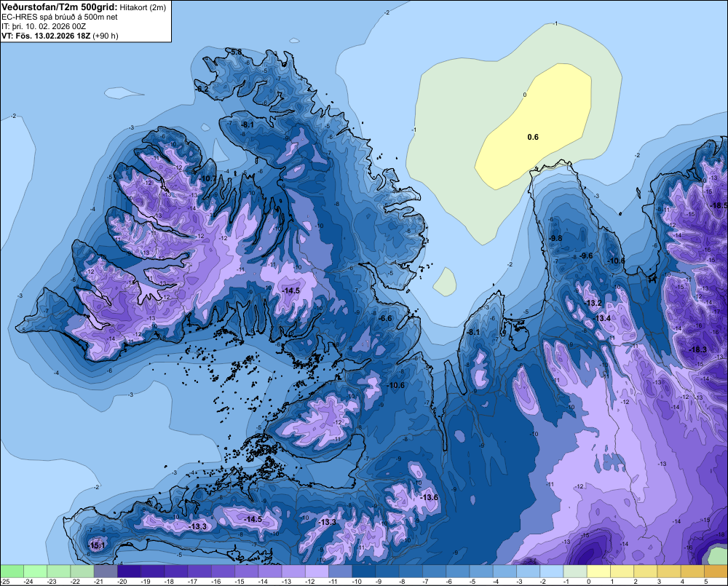Click the dark blue -10 legend swatch
This screenshot has height=586, width=728.
(364, 571)
